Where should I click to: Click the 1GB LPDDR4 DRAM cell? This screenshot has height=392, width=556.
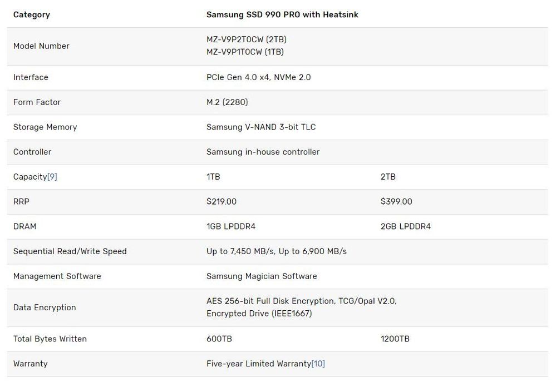(231, 227)
